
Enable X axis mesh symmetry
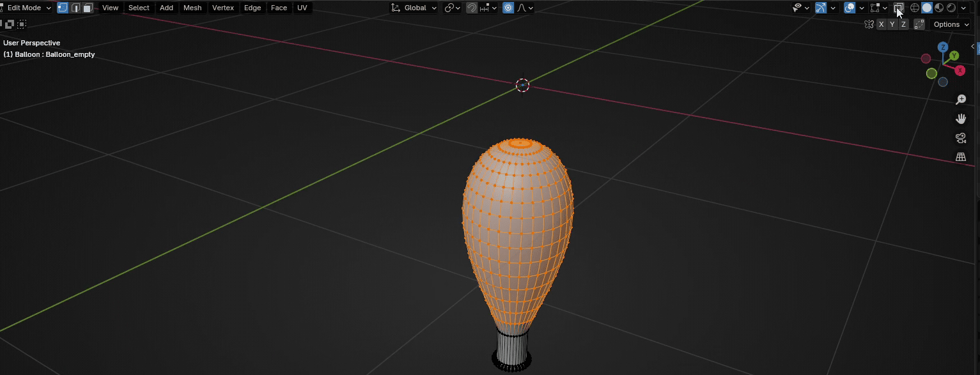(x=882, y=24)
